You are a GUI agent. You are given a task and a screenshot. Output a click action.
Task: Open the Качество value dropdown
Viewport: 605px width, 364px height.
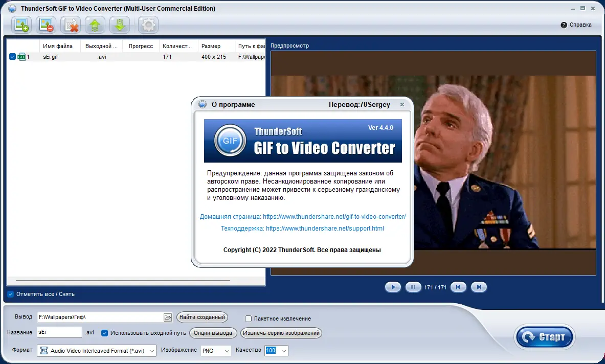coord(283,351)
